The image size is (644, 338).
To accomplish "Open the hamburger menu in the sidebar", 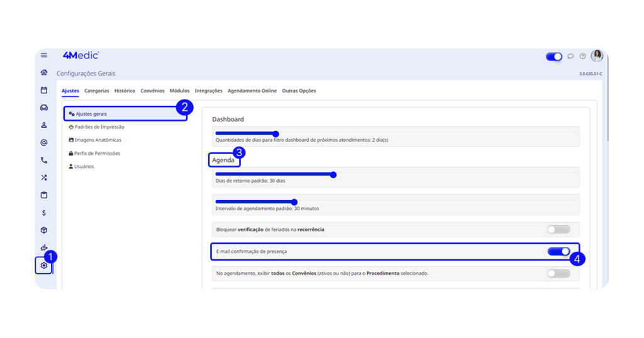I will (44, 55).
